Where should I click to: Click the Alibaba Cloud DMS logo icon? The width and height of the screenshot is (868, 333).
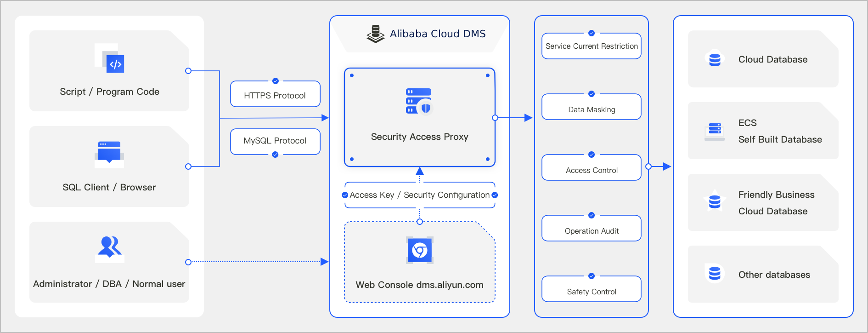coord(376,34)
